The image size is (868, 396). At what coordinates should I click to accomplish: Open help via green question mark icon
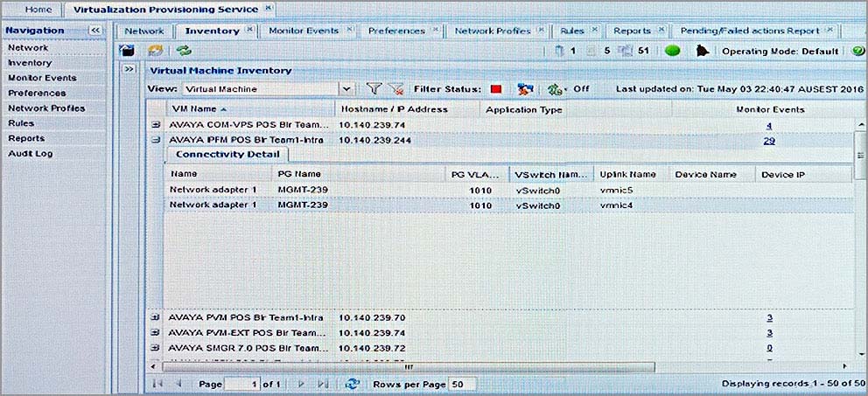click(858, 51)
